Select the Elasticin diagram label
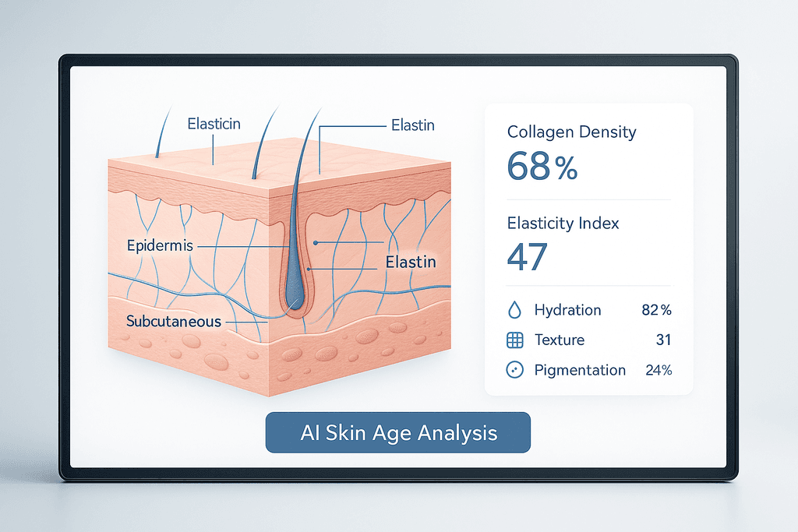 coord(214,123)
